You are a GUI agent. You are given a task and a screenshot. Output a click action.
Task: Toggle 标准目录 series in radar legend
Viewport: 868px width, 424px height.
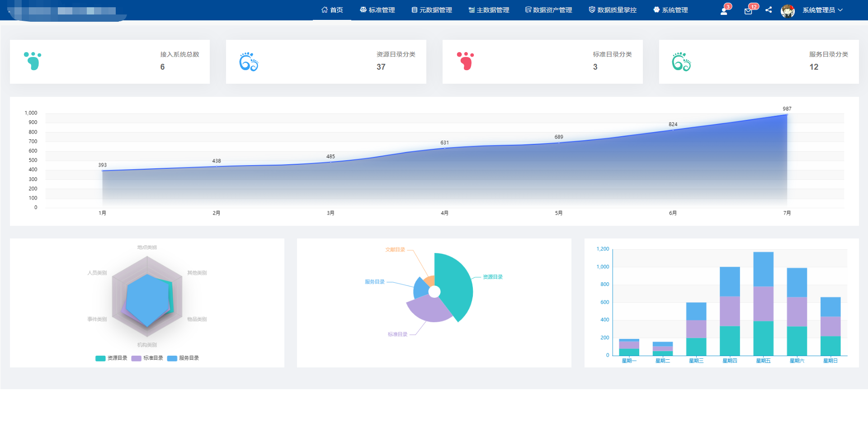click(147, 358)
